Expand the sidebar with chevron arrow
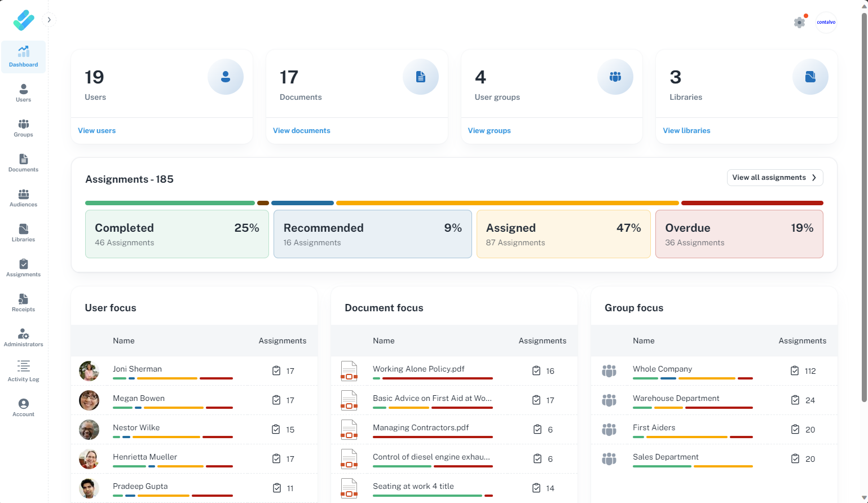This screenshot has height=503, width=868. pos(49,20)
